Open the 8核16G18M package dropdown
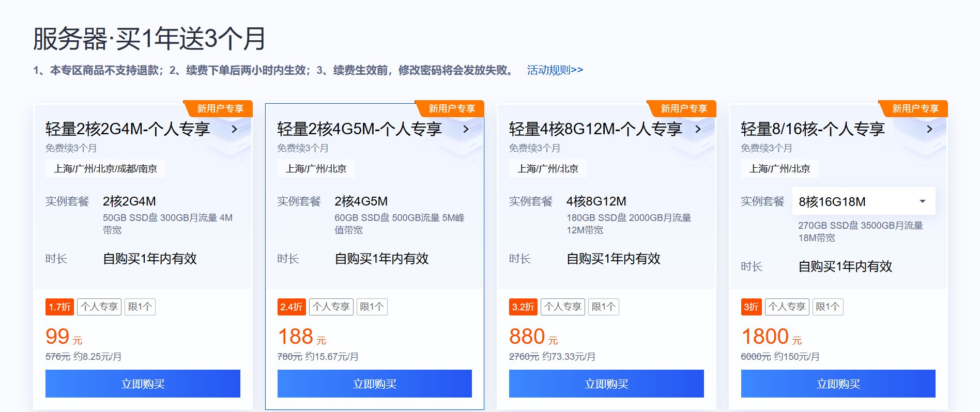This screenshot has height=412, width=980. click(x=864, y=201)
